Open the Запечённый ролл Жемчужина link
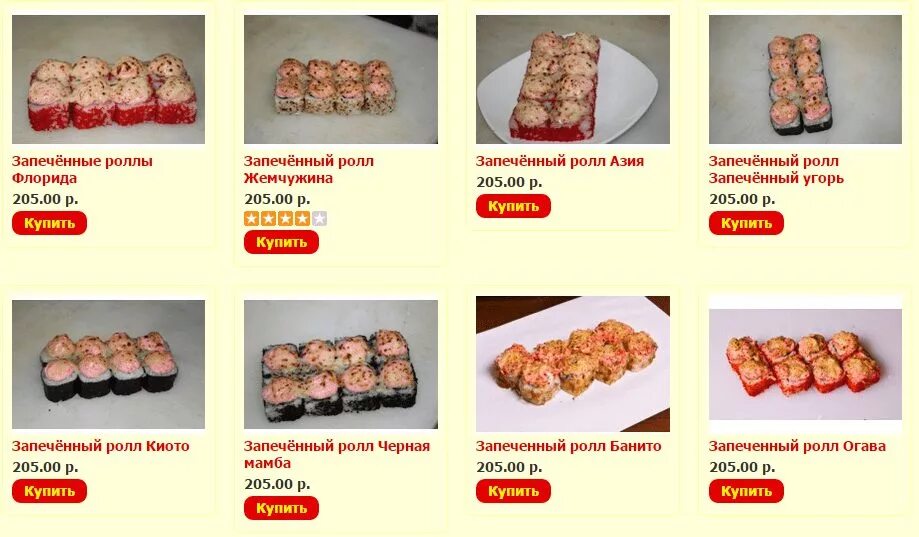 [x=308, y=169]
